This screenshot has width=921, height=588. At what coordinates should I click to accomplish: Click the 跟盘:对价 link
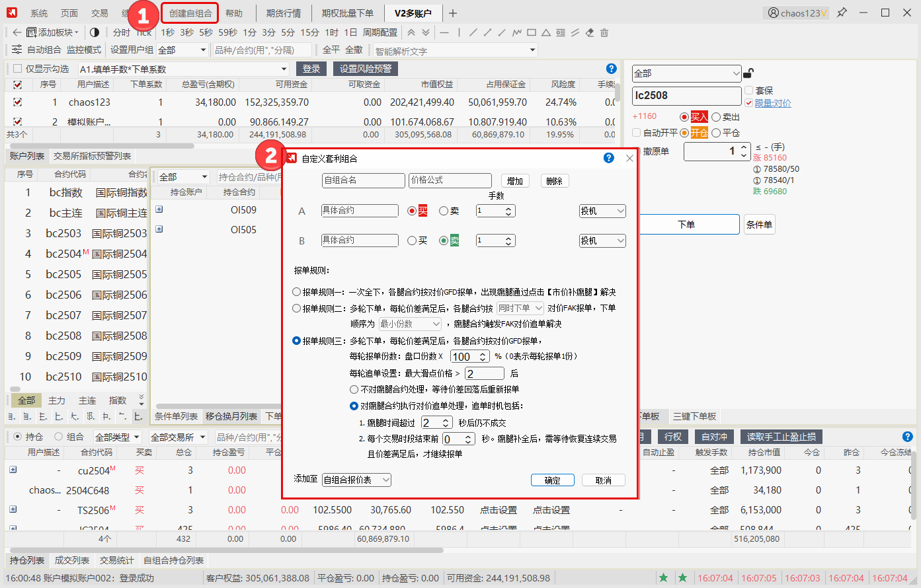click(x=773, y=103)
